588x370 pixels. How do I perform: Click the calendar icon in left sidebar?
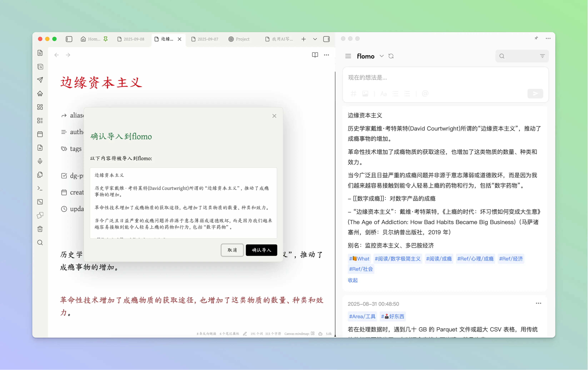point(40,134)
